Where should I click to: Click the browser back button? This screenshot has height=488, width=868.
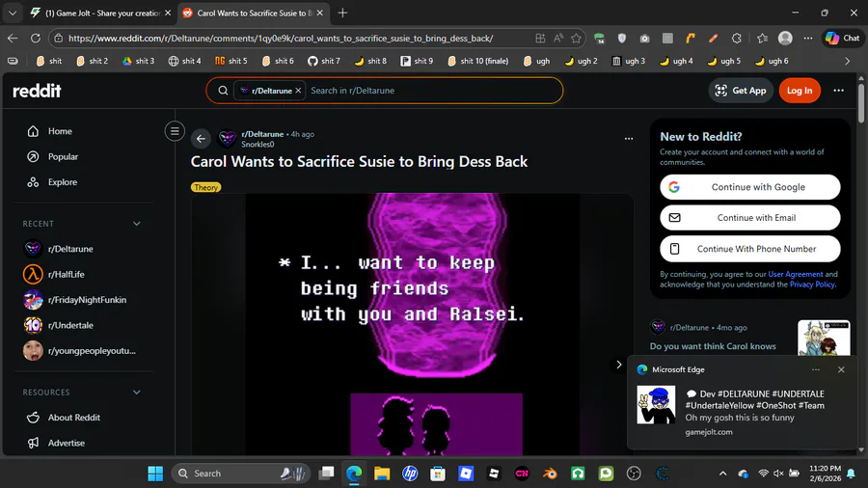(x=13, y=39)
